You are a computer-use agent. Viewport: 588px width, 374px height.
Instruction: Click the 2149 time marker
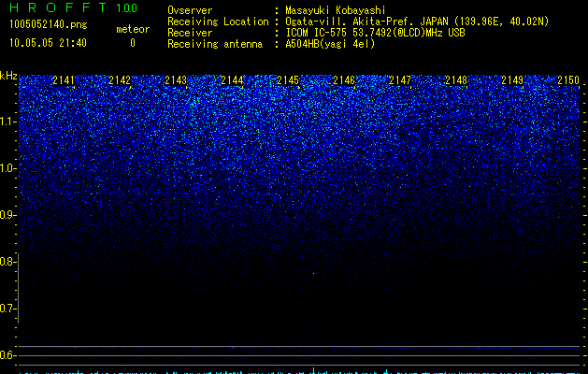(512, 80)
